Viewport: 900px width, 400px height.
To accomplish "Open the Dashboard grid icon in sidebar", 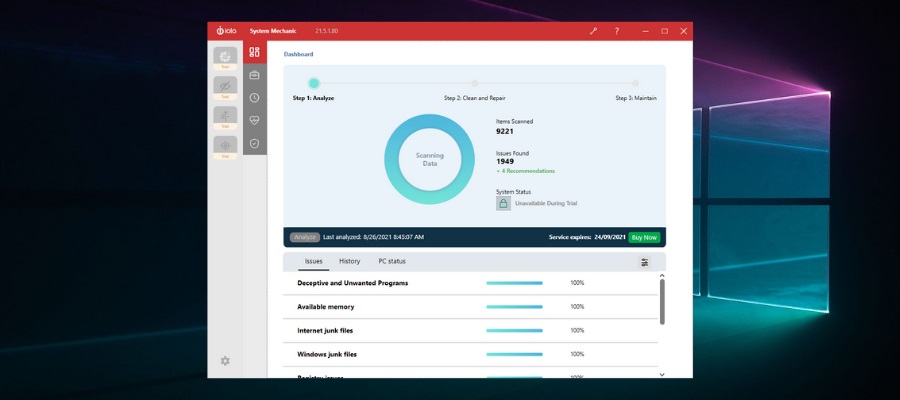I will [x=254, y=52].
